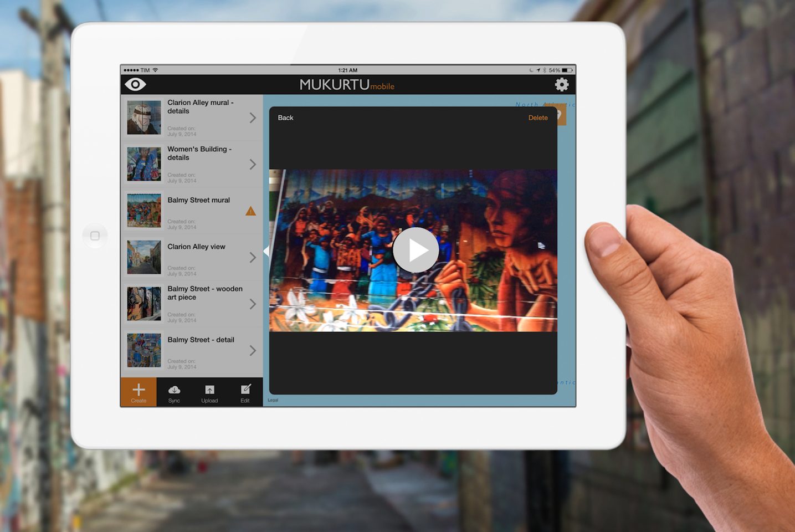Tap the Create plus button
Viewport: 795px width, 532px height.
(x=139, y=392)
